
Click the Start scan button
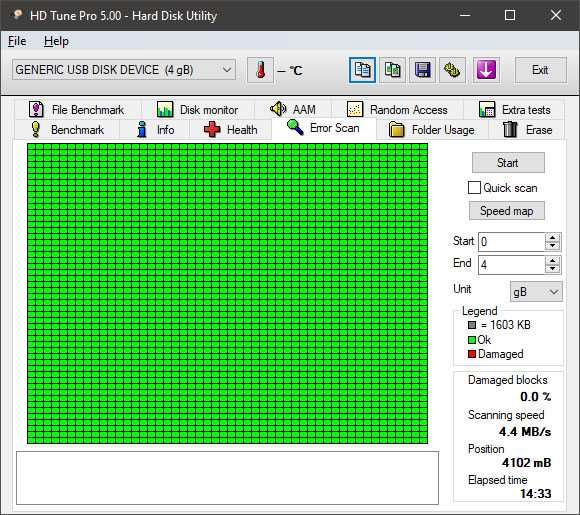508,163
